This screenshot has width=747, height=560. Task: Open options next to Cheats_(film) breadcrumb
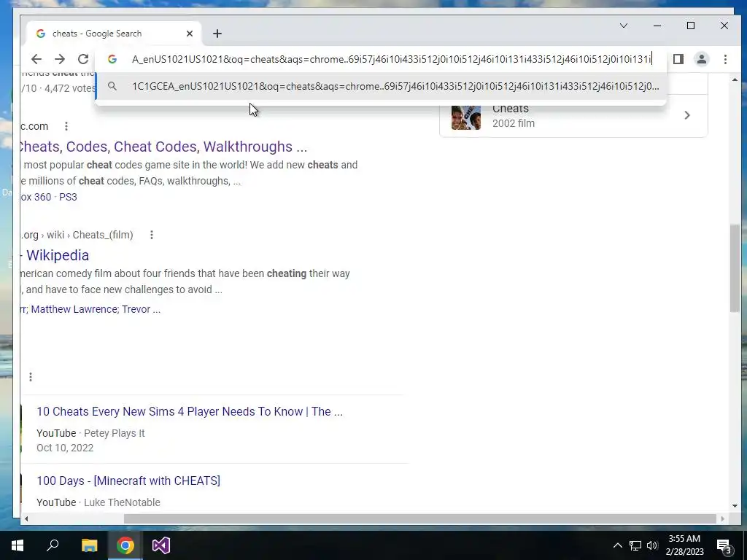tap(152, 235)
